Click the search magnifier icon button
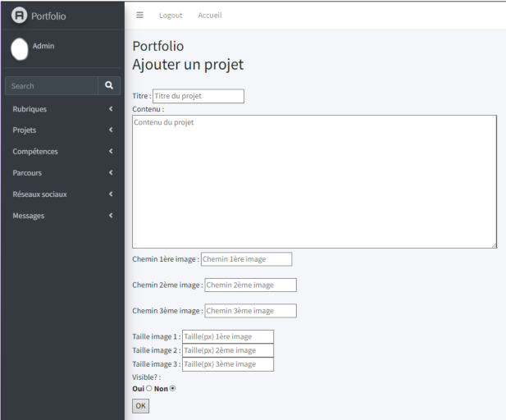 click(x=108, y=85)
